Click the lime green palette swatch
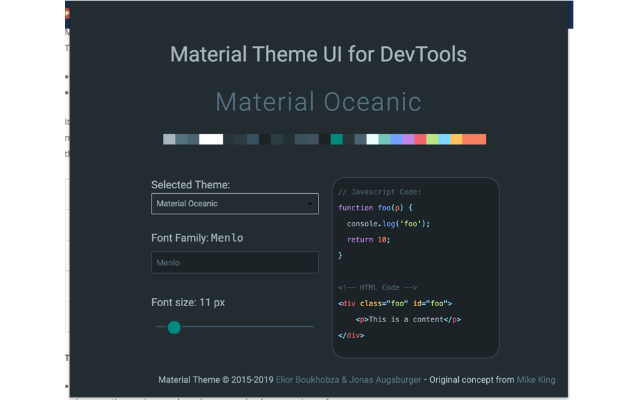Image resolution: width=640 pixels, height=400 pixels. 432,139
